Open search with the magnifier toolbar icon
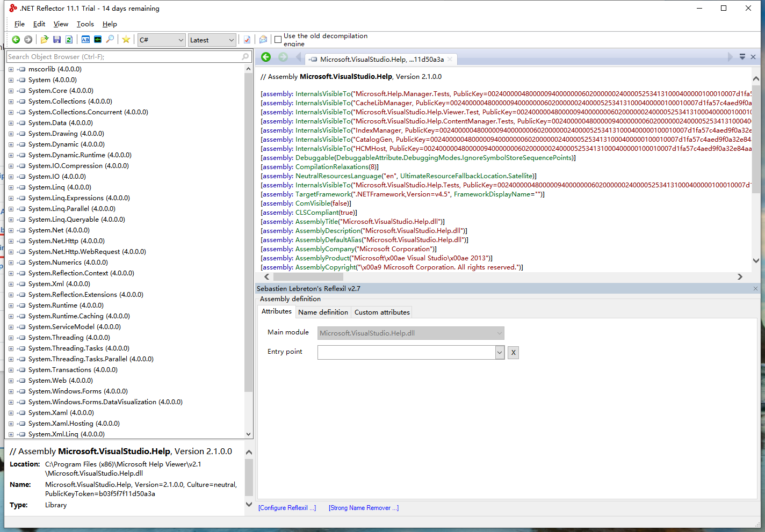This screenshot has width=765, height=532. 110,40
